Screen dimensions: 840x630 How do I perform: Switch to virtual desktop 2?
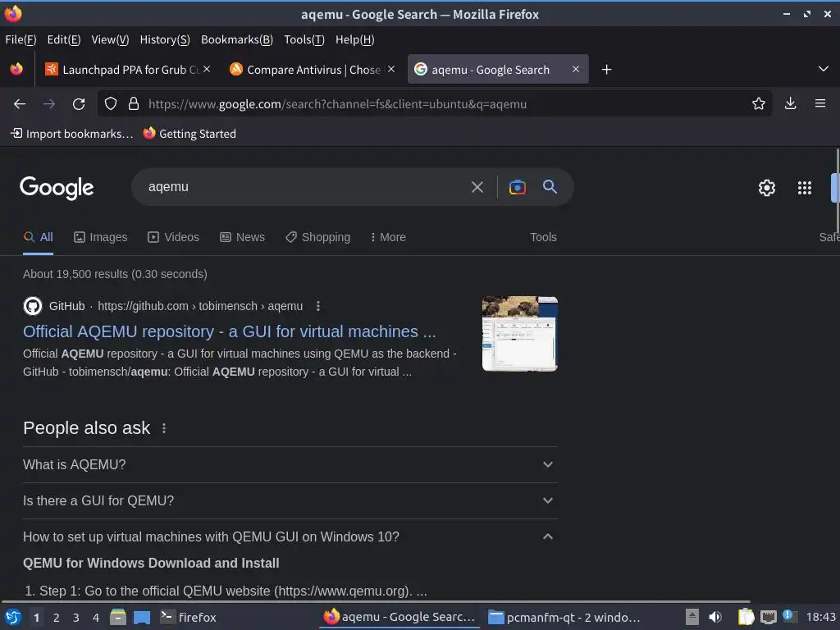(56, 618)
